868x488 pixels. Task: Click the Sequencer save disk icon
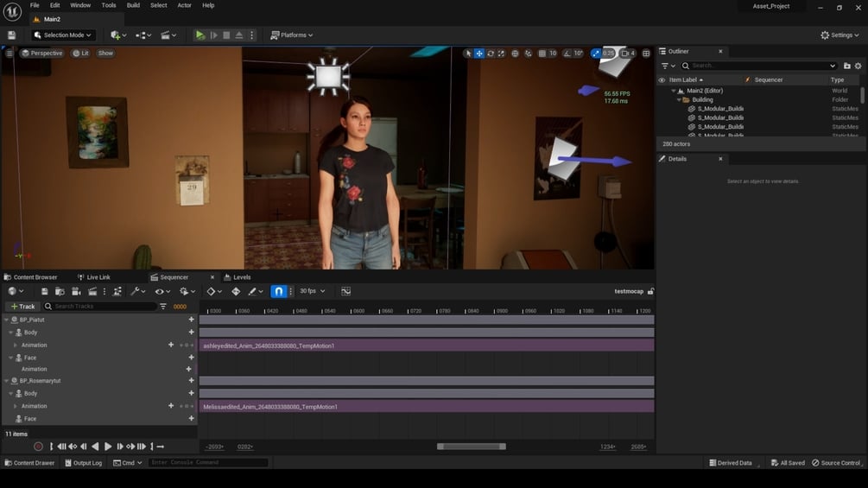pos(44,291)
